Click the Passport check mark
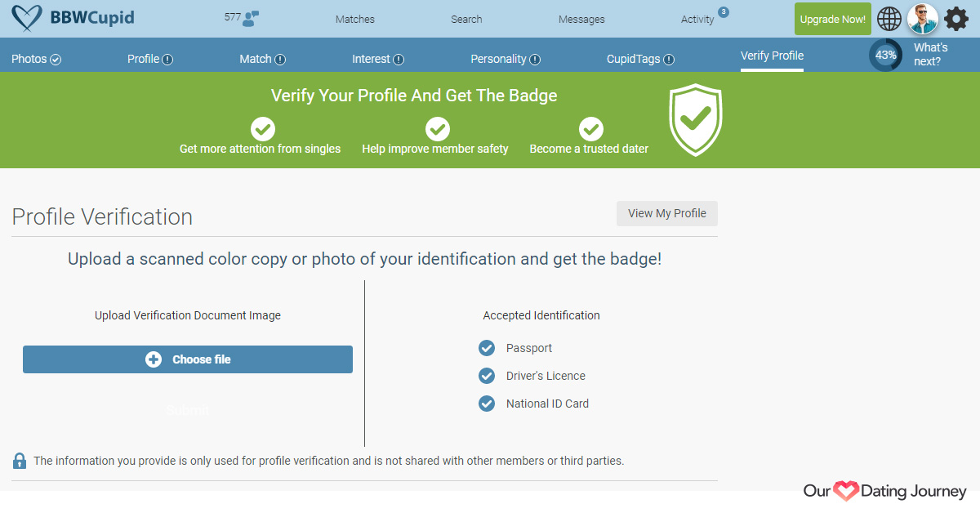Image resolution: width=980 pixels, height=513 pixels. (x=487, y=348)
